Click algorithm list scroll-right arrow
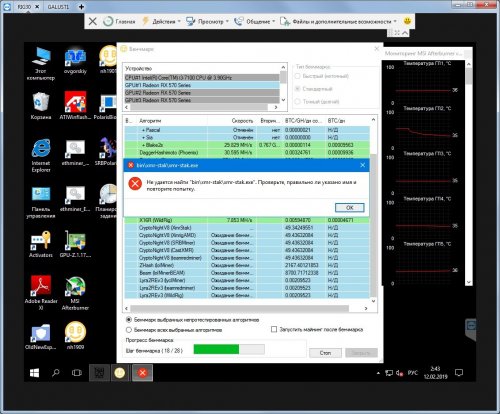 (x=366, y=308)
